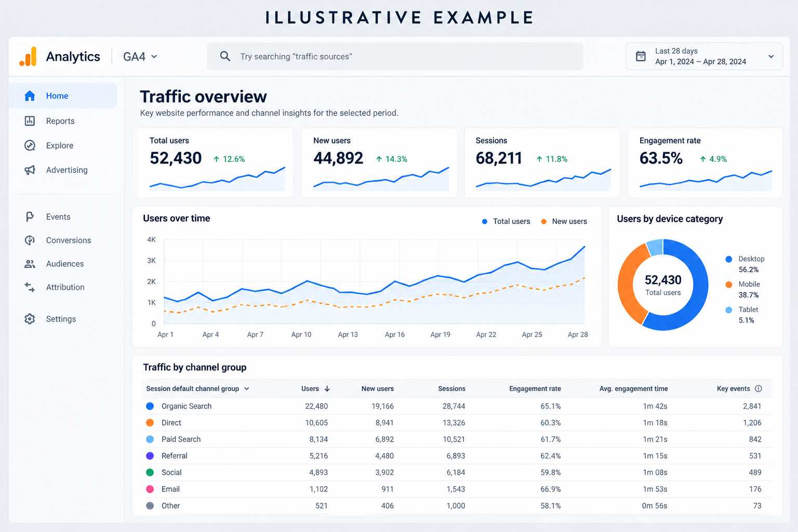Sort by Avg. engagement time header
This screenshot has height=532, width=798.
point(633,389)
